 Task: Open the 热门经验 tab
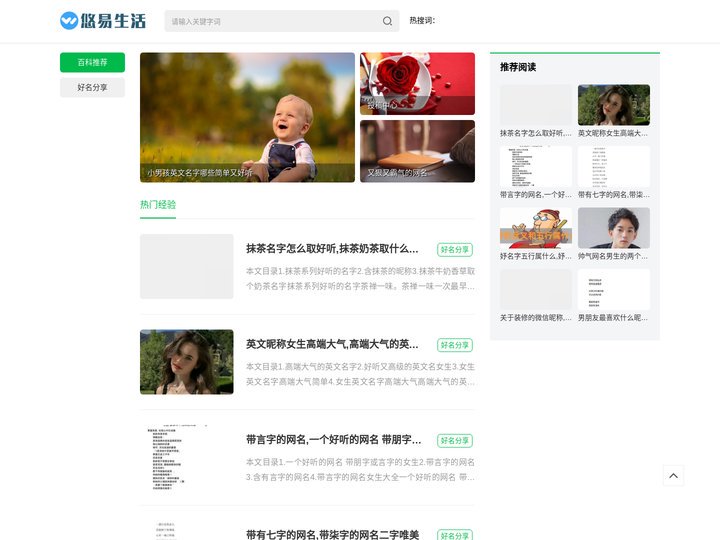[x=158, y=205]
